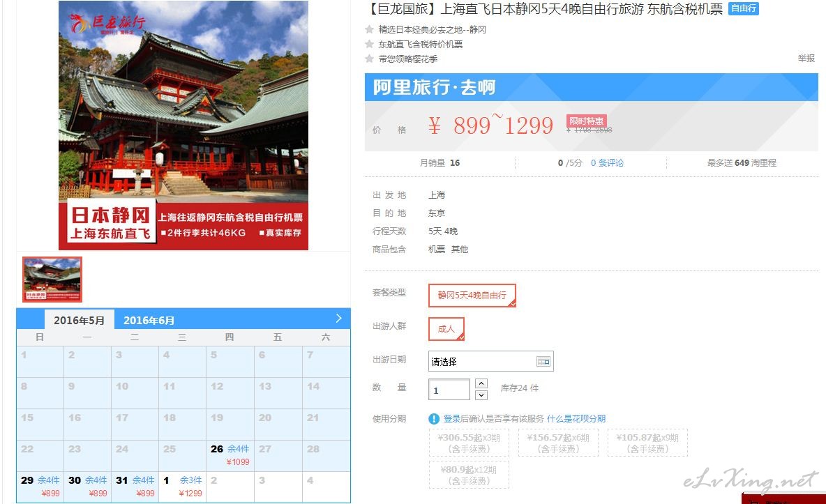Click the 月销量 16 sales text
826x504 pixels.
tap(440, 162)
